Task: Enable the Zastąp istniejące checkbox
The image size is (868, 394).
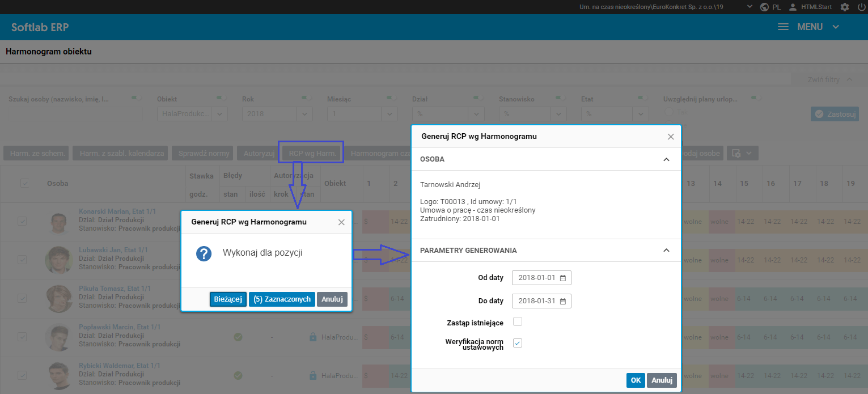Action: tap(517, 322)
